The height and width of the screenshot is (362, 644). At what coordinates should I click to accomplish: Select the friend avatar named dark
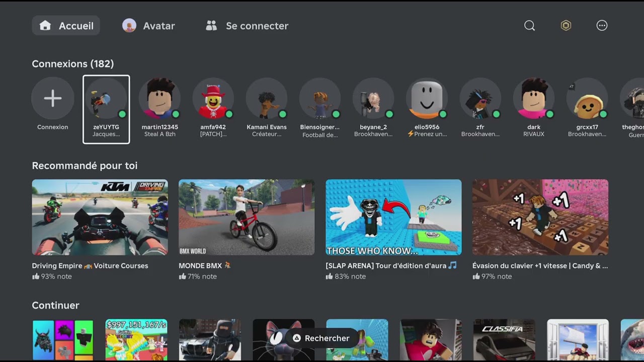pos(534,99)
